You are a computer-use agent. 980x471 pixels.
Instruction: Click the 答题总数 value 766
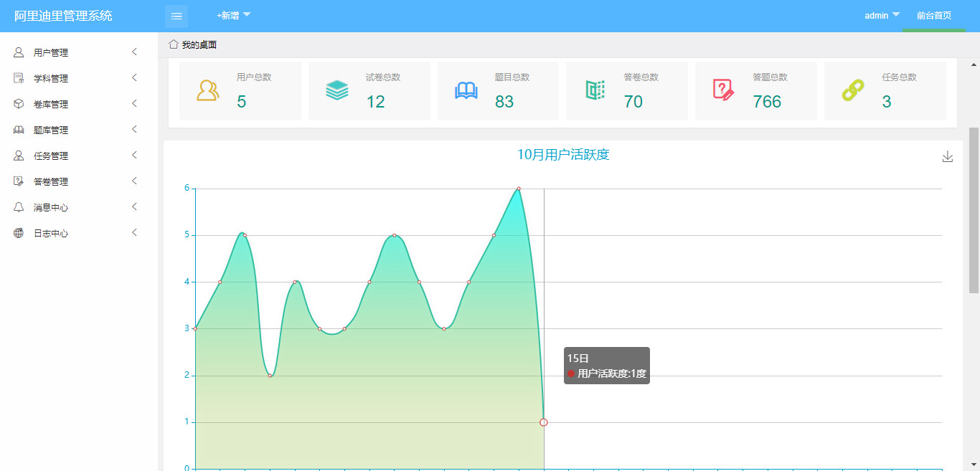767,102
